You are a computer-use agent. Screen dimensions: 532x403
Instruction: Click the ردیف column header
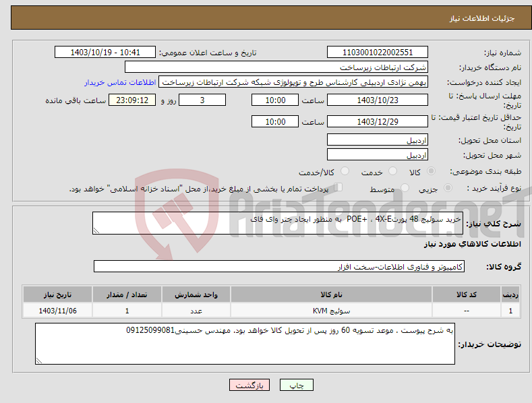[x=510, y=294]
